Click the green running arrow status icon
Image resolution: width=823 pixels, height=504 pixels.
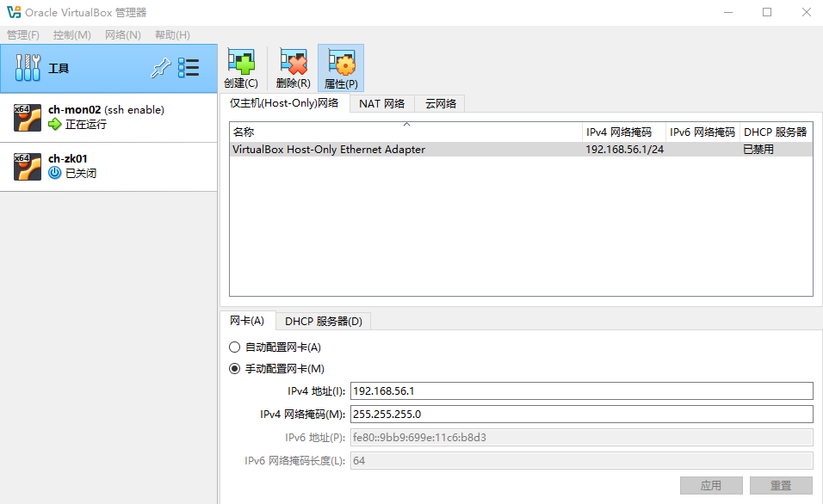click(x=54, y=125)
